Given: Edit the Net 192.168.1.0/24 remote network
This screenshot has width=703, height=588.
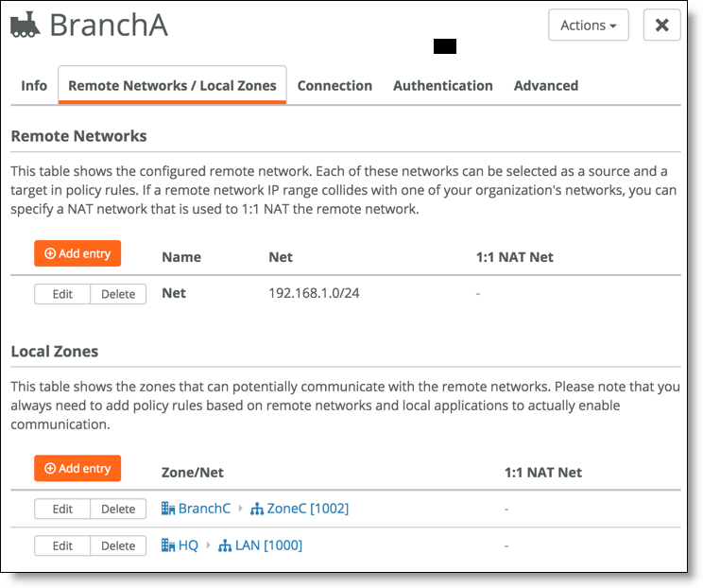Looking at the screenshot, I should click(62, 294).
